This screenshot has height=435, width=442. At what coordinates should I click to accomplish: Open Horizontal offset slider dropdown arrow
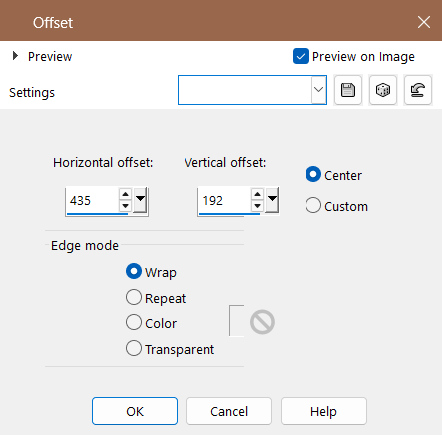pyautogui.click(x=140, y=200)
